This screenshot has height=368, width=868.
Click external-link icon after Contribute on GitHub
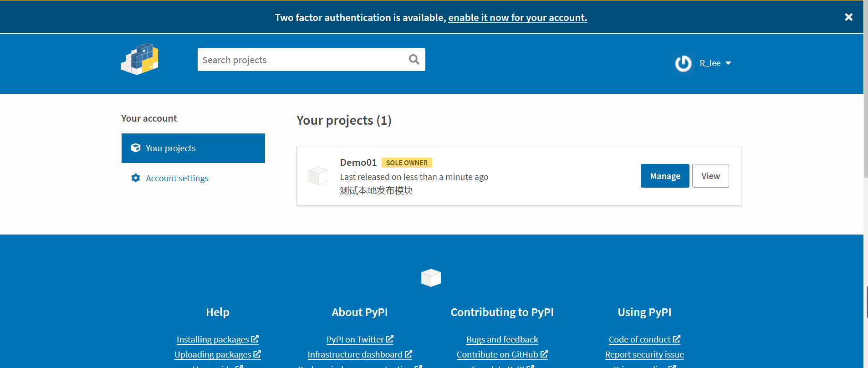(x=544, y=354)
